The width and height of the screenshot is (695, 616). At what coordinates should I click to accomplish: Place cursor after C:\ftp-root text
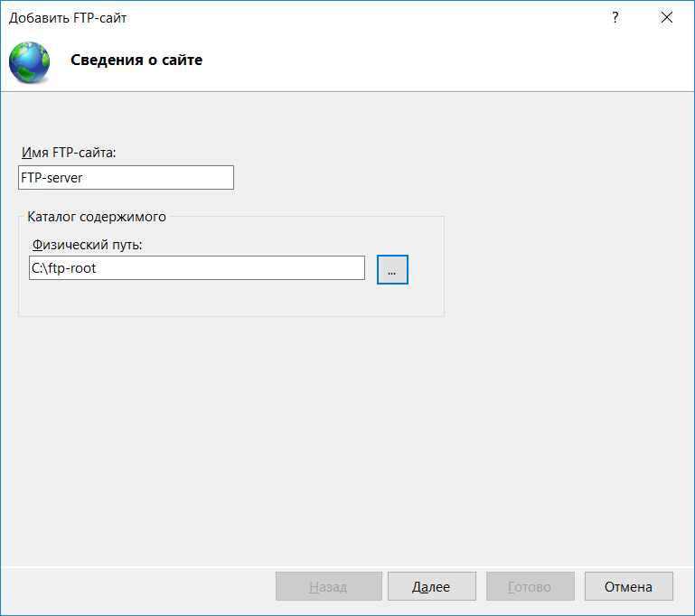coord(97,268)
